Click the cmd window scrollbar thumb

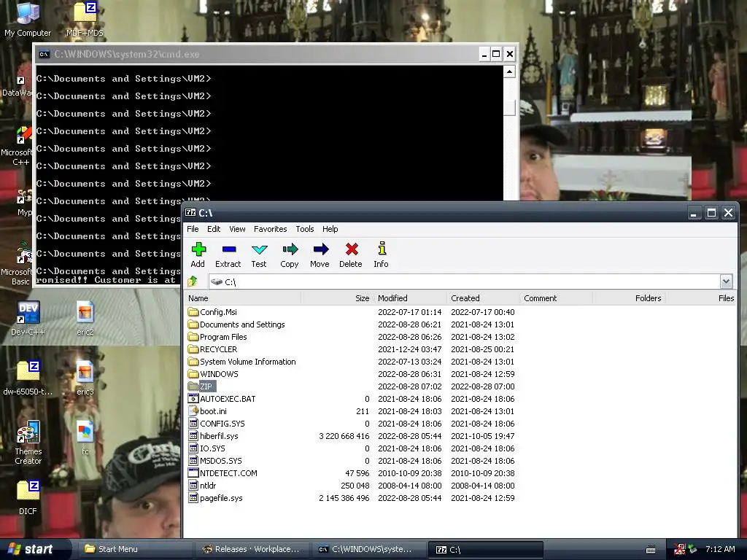509,108
